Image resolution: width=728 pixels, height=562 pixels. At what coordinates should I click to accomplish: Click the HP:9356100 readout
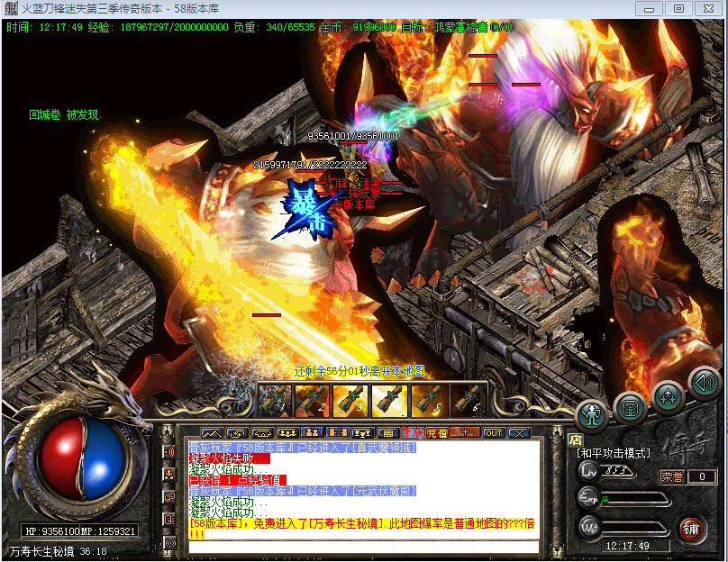(53, 531)
